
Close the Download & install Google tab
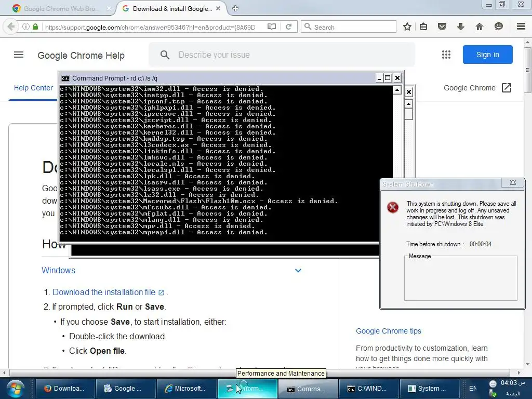tap(218, 8)
